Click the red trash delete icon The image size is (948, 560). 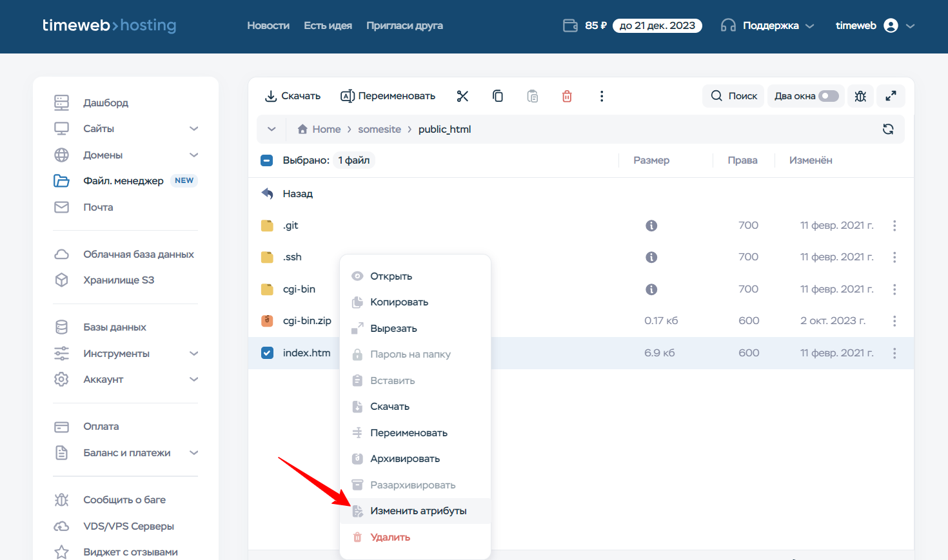click(x=567, y=96)
